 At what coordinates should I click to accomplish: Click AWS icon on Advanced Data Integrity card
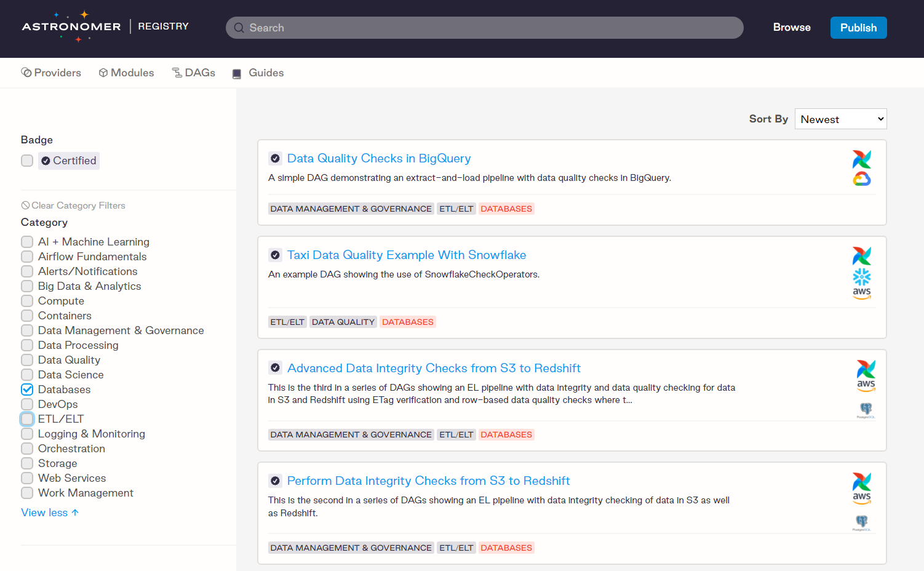(x=866, y=386)
